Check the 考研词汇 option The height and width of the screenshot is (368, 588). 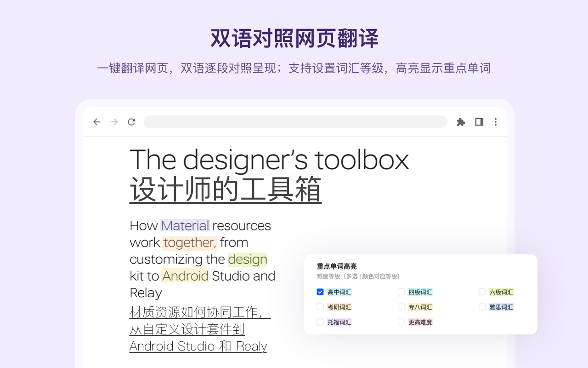(x=320, y=307)
